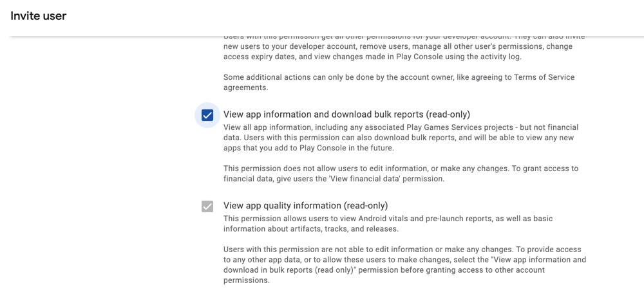Click the "View app information and download bulk reports (read-only)" label

coord(346,114)
